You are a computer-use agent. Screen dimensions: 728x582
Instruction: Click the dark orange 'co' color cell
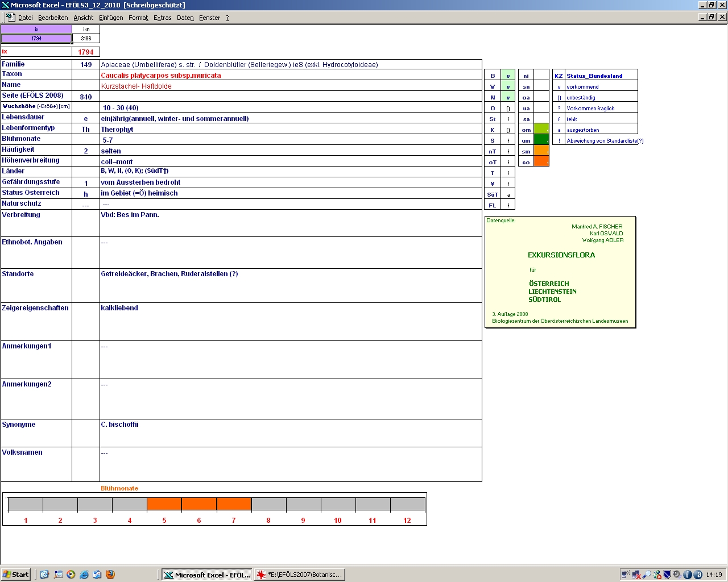(541, 162)
